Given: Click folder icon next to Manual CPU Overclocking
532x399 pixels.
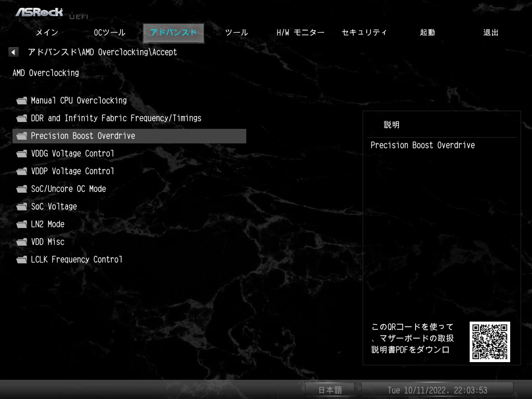Looking at the screenshot, I should tap(22, 100).
